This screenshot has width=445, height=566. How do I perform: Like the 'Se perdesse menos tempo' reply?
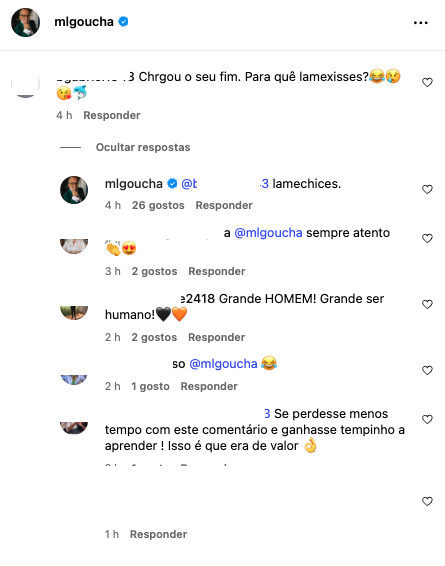(427, 419)
